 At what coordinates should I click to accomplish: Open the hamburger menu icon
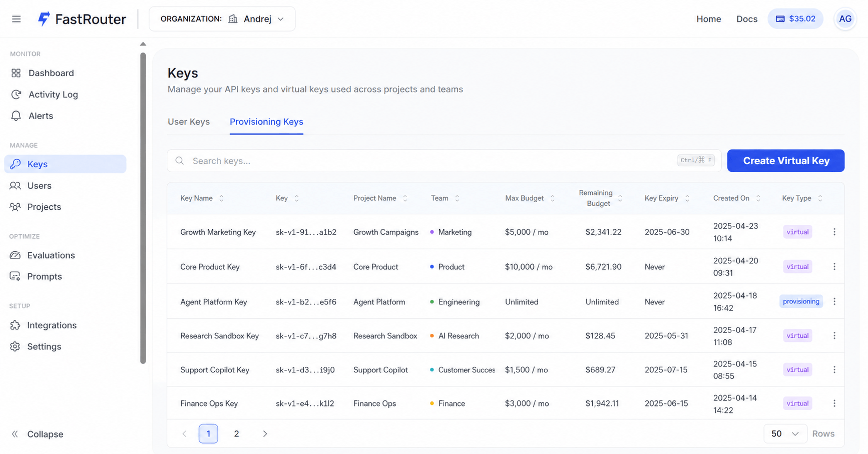17,19
